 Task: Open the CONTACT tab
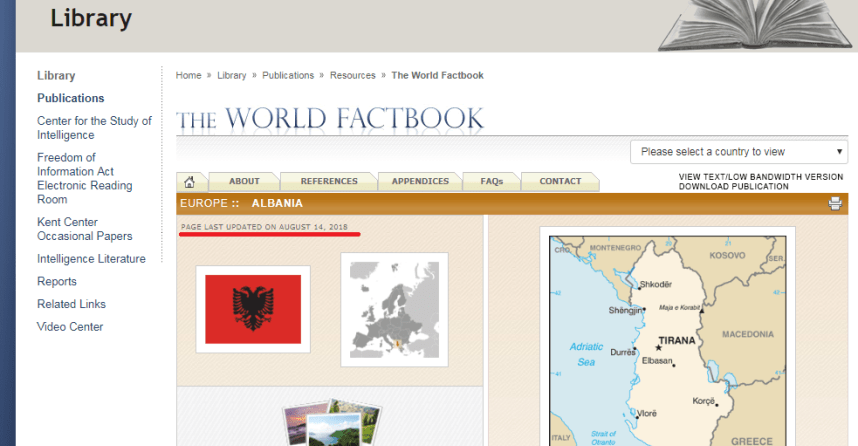(x=560, y=182)
